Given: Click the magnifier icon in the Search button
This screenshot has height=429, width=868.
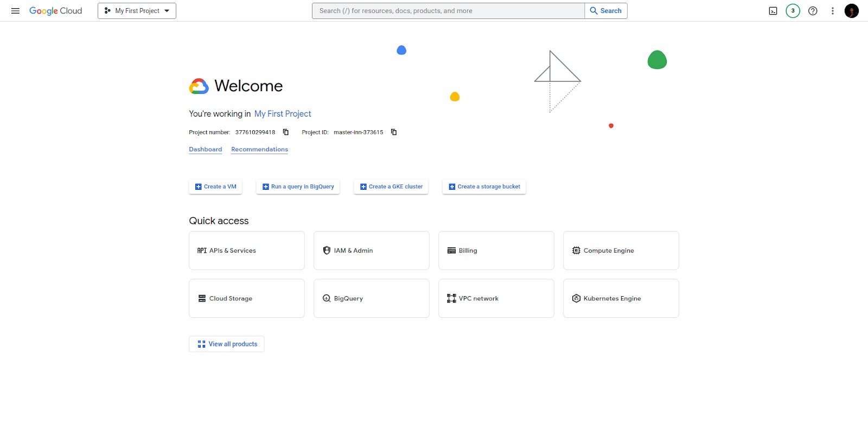Looking at the screenshot, I should coord(593,11).
